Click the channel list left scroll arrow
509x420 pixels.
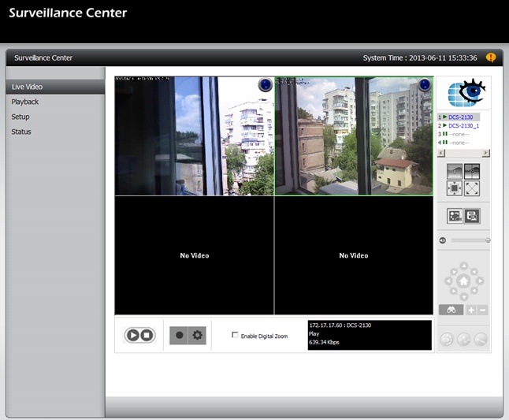pyautogui.click(x=441, y=153)
